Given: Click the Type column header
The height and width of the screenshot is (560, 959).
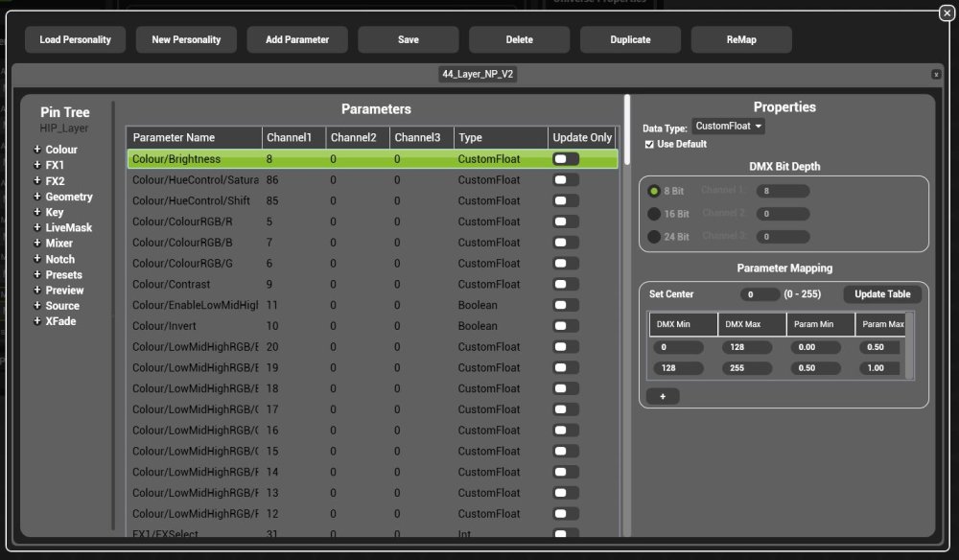Looking at the screenshot, I should click(501, 137).
